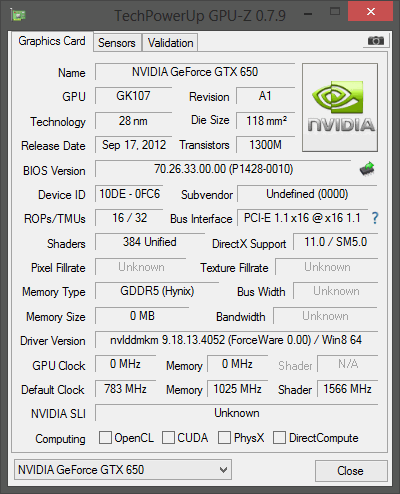Click the GPU Clock row Memory 0 MHz field
Image resolution: width=400 pixels, height=494 pixels.
tap(237, 364)
